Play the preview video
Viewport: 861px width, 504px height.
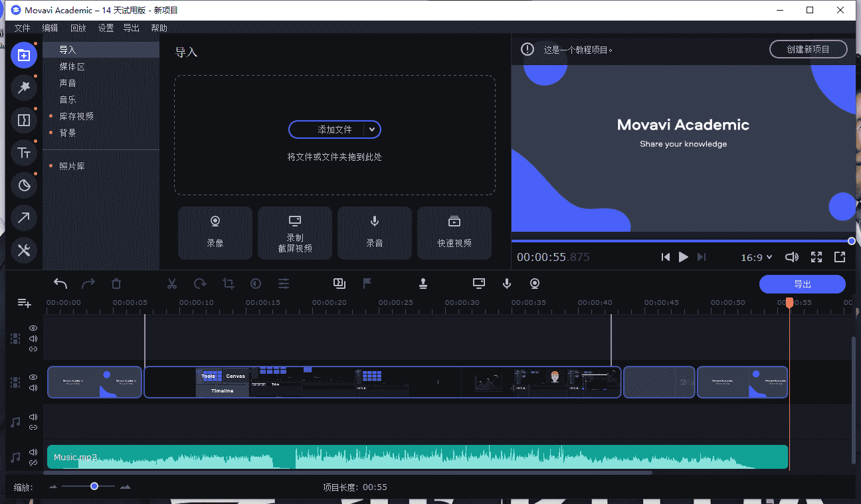tap(684, 257)
